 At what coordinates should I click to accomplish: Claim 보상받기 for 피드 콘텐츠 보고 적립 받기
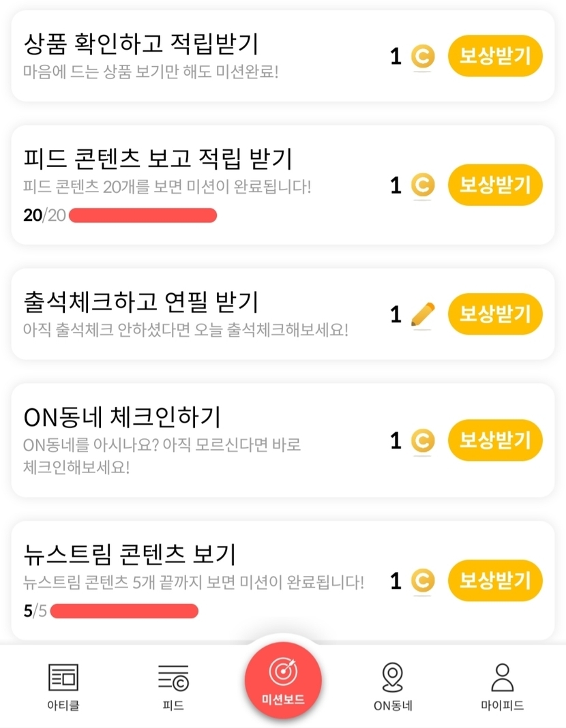point(495,185)
